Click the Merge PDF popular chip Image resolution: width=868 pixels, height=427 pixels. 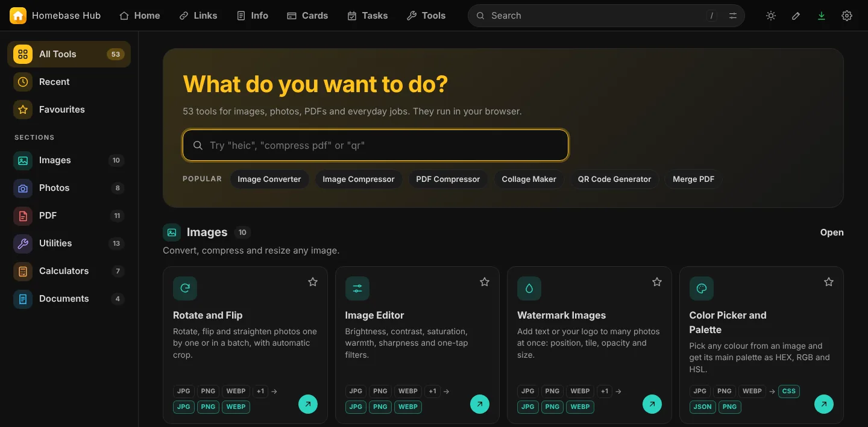[x=694, y=179]
